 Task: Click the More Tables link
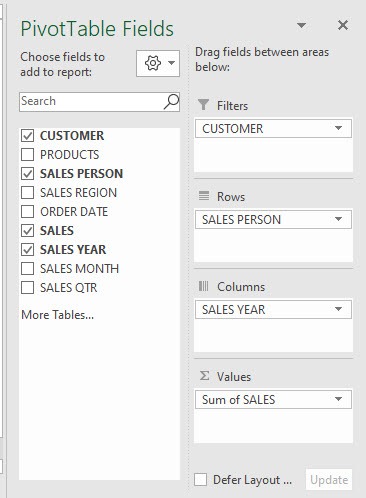tap(57, 315)
